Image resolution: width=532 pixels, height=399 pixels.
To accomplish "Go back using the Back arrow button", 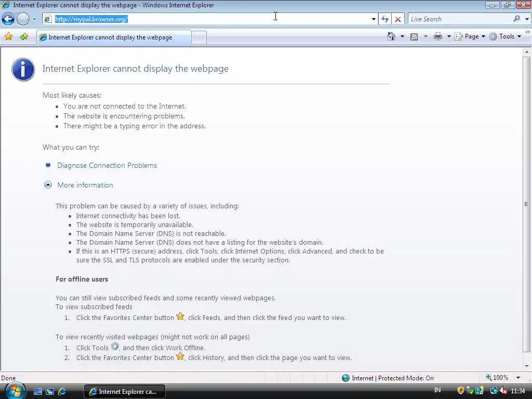I will coord(8,19).
